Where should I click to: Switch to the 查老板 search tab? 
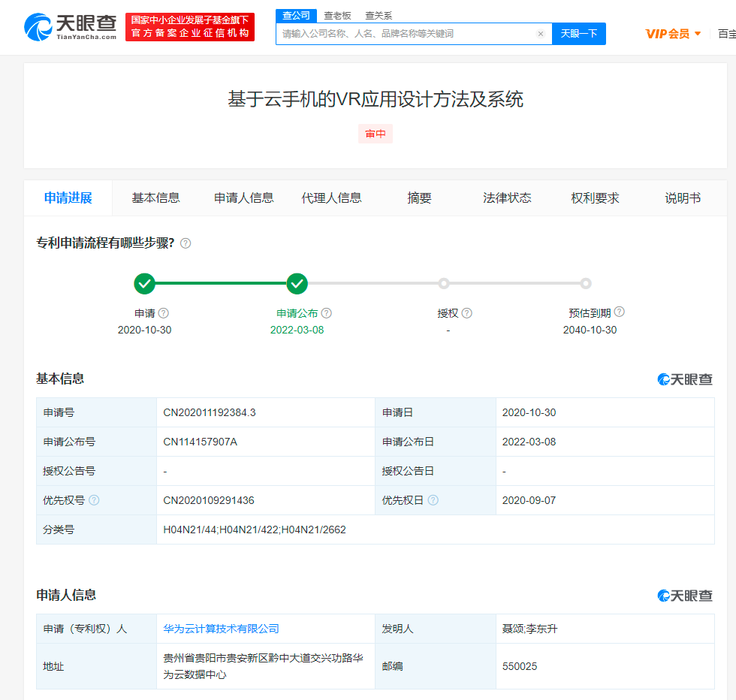click(x=339, y=15)
